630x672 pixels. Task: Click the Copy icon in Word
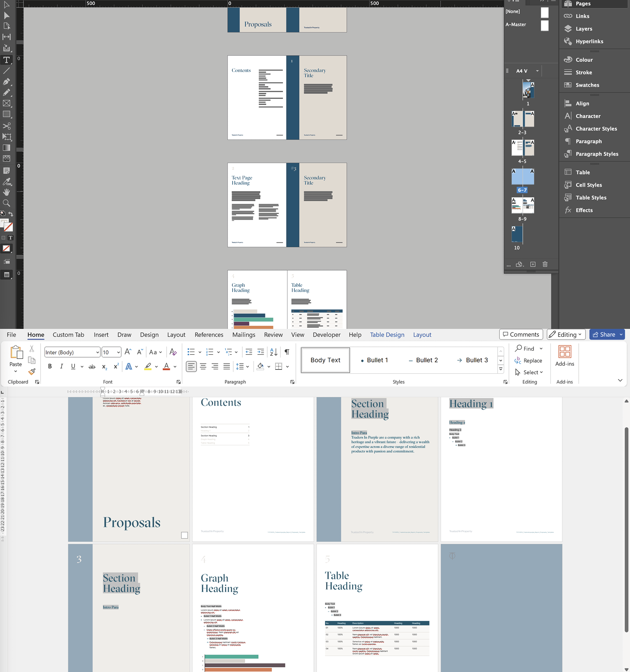click(x=32, y=360)
